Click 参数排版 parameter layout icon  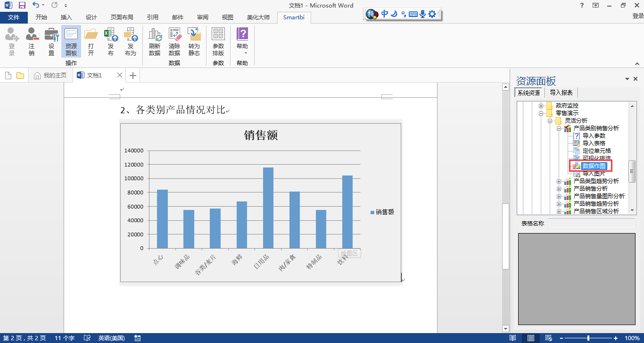click(x=218, y=42)
